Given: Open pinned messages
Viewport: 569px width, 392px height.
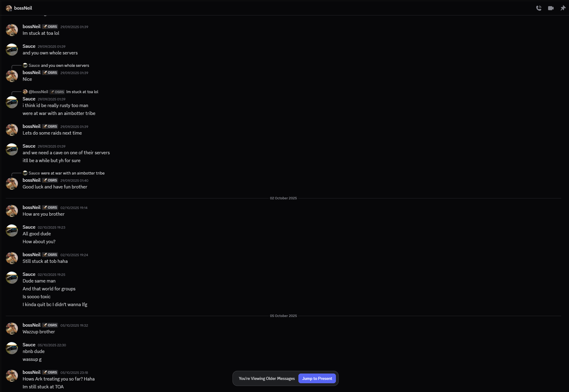Looking at the screenshot, I should pos(563,8).
